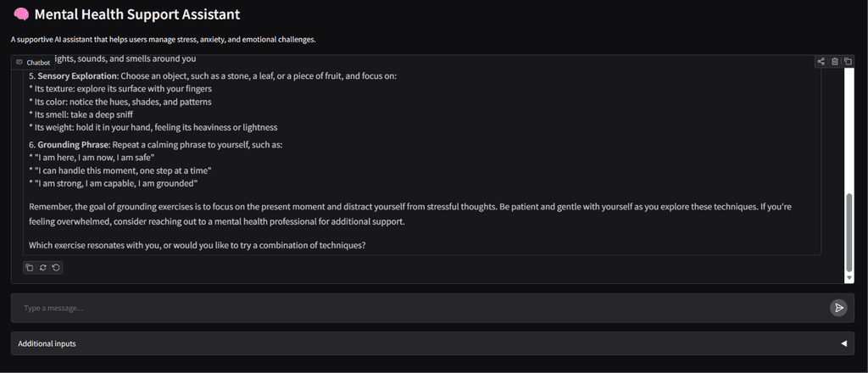The image size is (868, 373).
Task: Undo the last message with undo icon
Action: click(56, 268)
